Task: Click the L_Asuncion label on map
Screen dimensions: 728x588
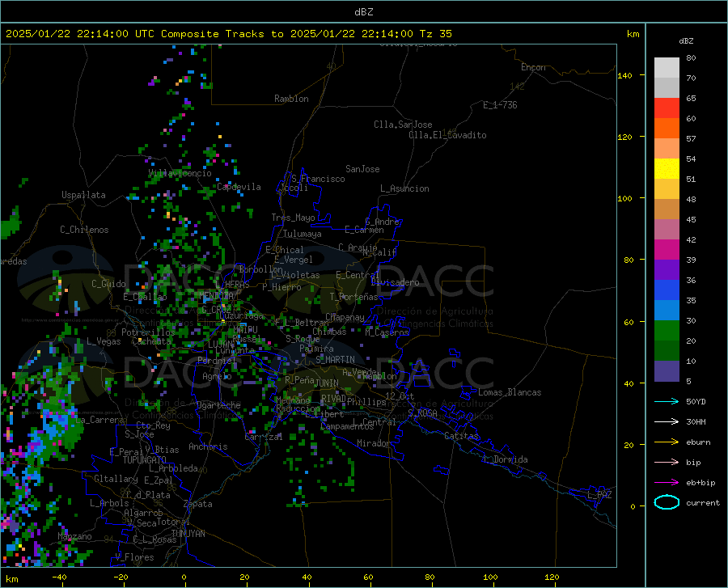Action: [x=404, y=188]
